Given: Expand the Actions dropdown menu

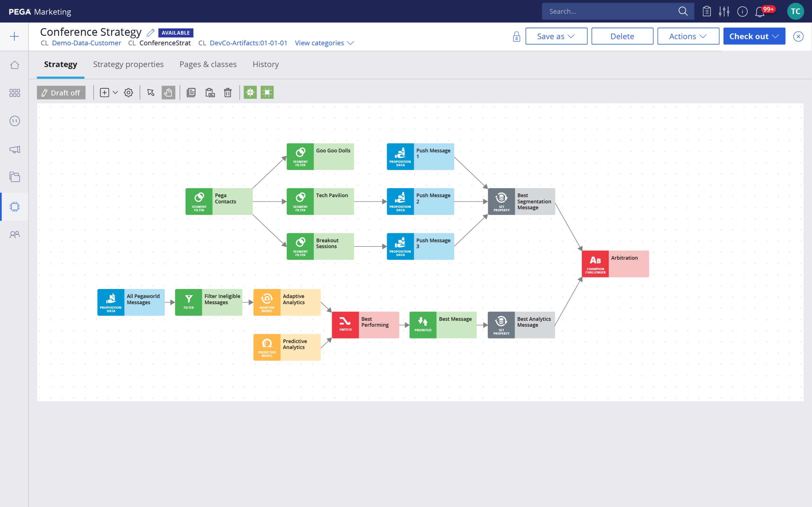Looking at the screenshot, I should pyautogui.click(x=687, y=35).
